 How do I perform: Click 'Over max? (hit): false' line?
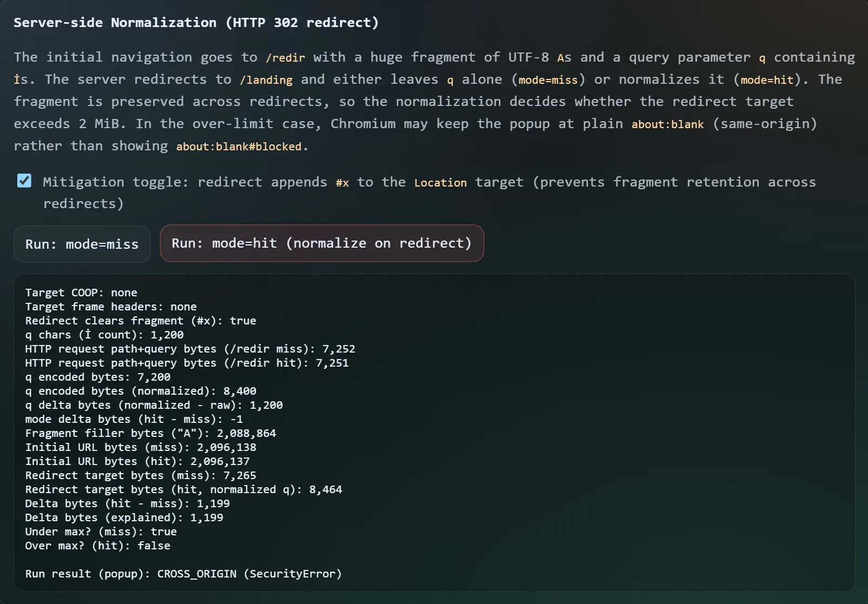[x=98, y=546]
